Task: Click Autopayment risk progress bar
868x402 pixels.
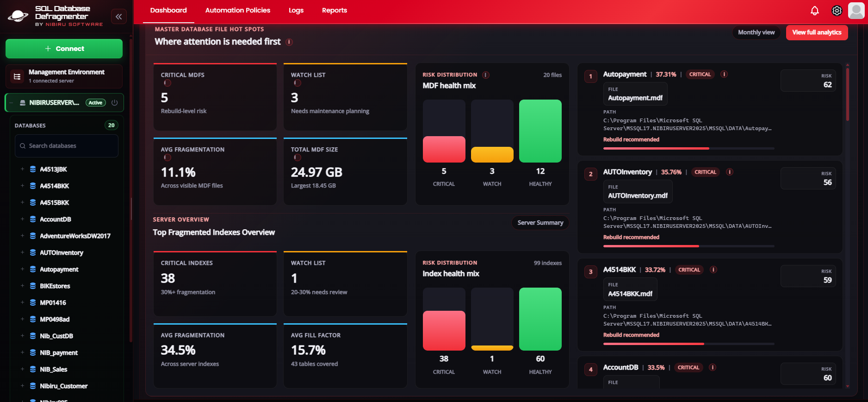Action: (x=688, y=148)
